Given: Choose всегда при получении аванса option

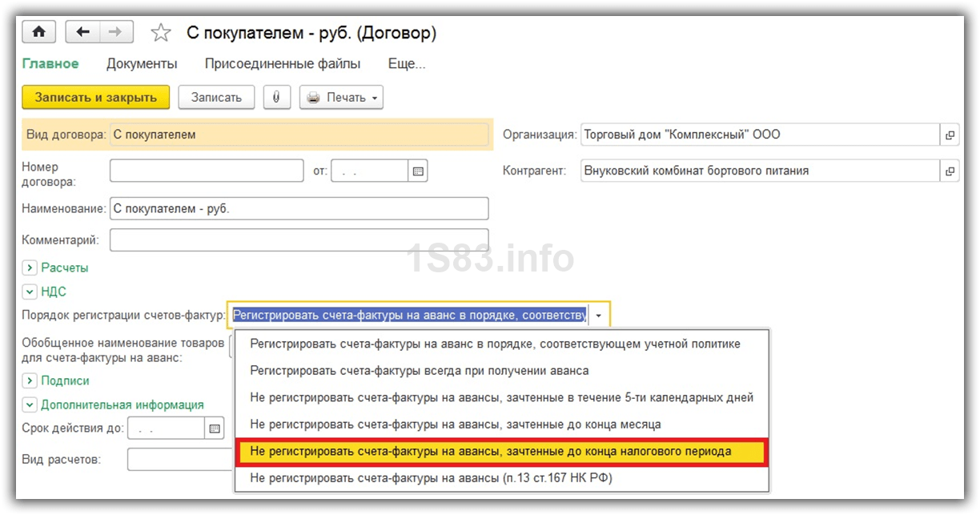Looking at the screenshot, I should pos(502,371).
